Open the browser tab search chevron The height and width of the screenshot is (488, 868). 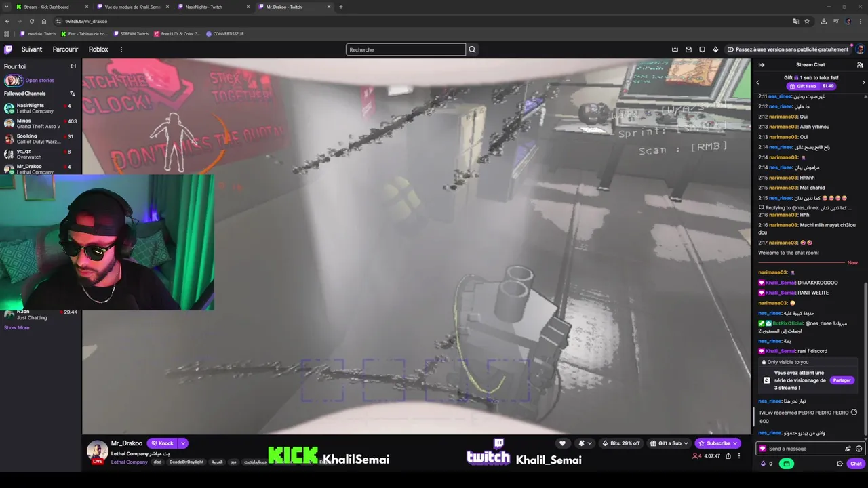pos(6,7)
